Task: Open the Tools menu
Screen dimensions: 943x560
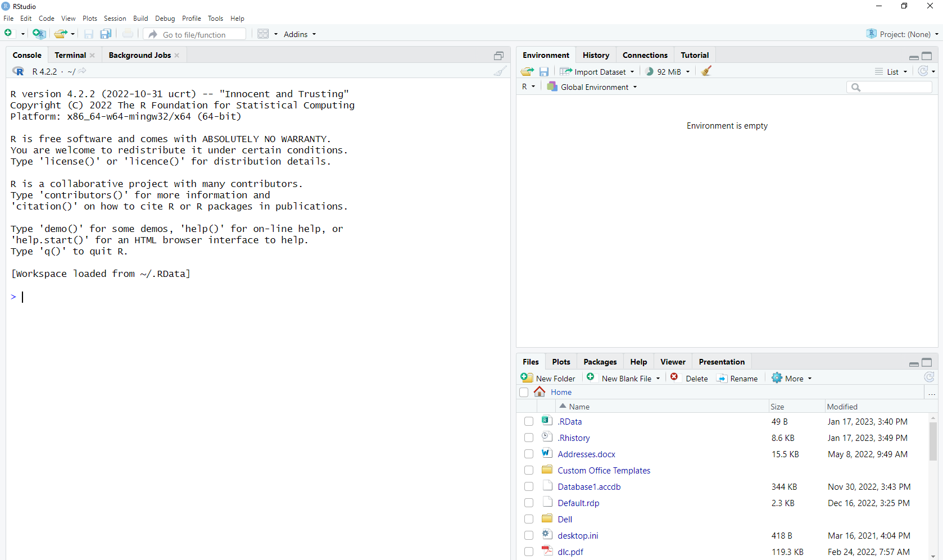Action: (215, 19)
